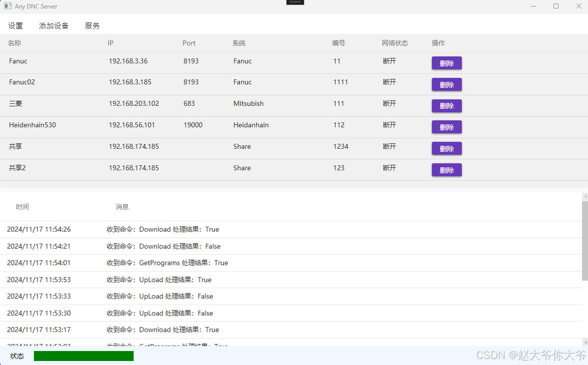Click the 操作 column header
The width and height of the screenshot is (588, 365).
pos(438,43)
